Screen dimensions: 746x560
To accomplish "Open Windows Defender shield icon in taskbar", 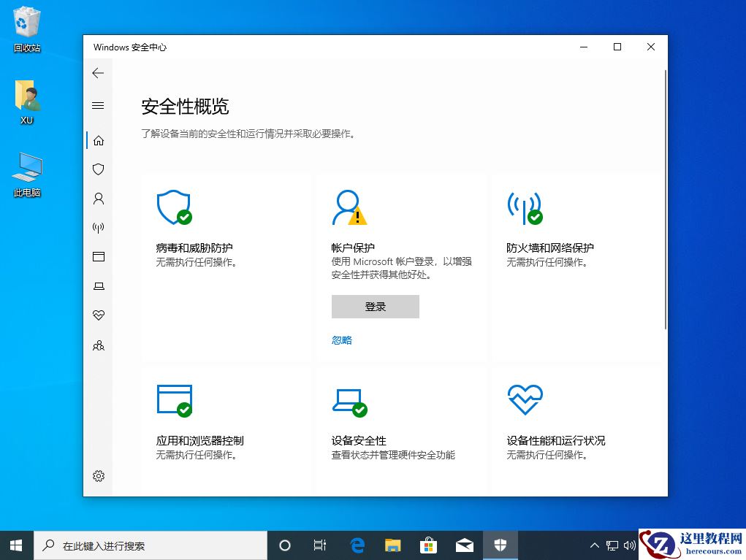I will tap(500, 545).
